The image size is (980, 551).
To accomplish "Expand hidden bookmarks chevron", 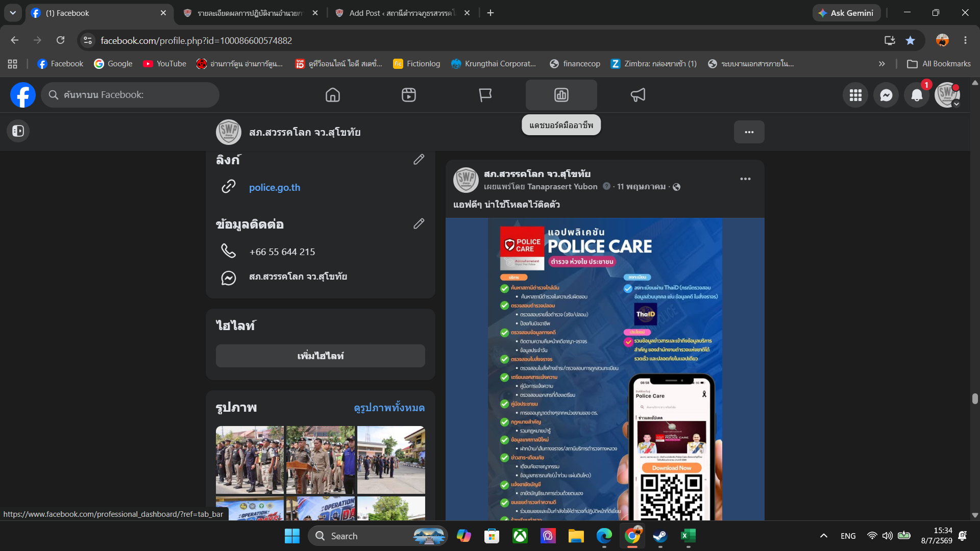I will pos(881,64).
